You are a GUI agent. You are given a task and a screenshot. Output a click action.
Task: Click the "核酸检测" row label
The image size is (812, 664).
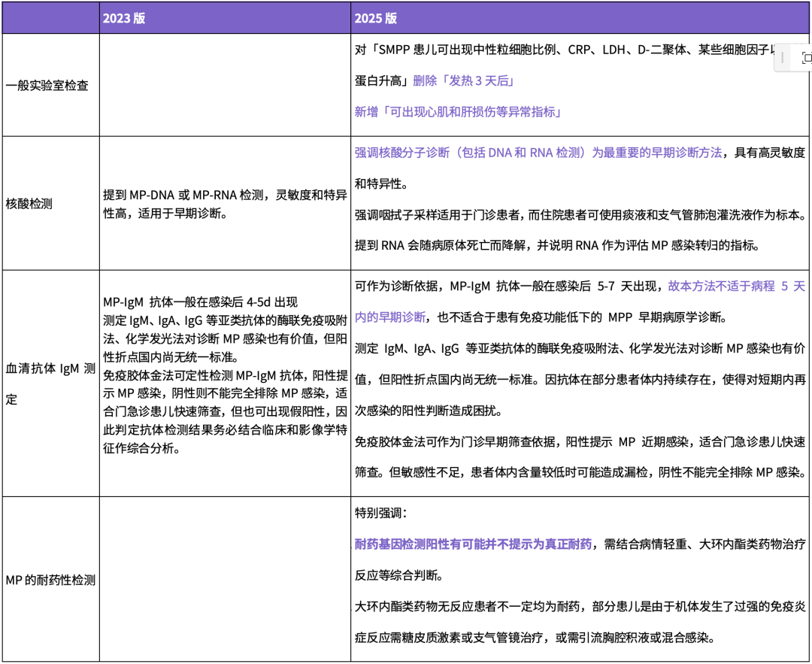29,204
